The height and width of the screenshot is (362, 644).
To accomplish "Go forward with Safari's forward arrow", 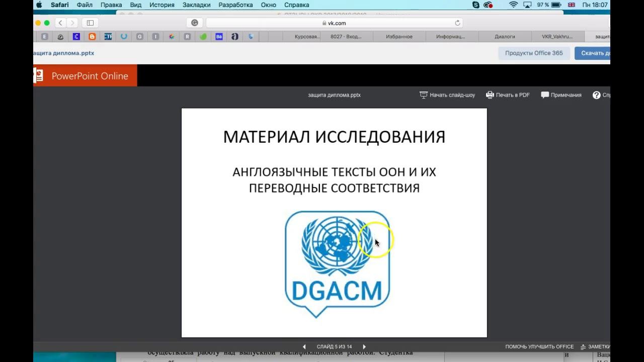I will (72, 23).
